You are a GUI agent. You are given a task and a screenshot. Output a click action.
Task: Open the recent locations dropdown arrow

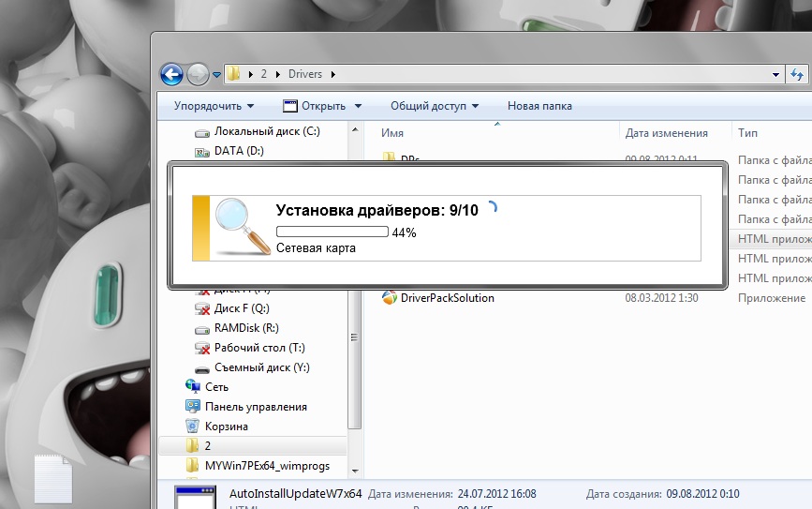point(217,74)
